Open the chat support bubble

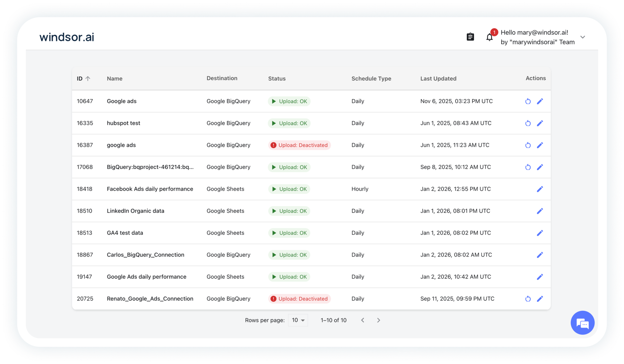pyautogui.click(x=582, y=323)
